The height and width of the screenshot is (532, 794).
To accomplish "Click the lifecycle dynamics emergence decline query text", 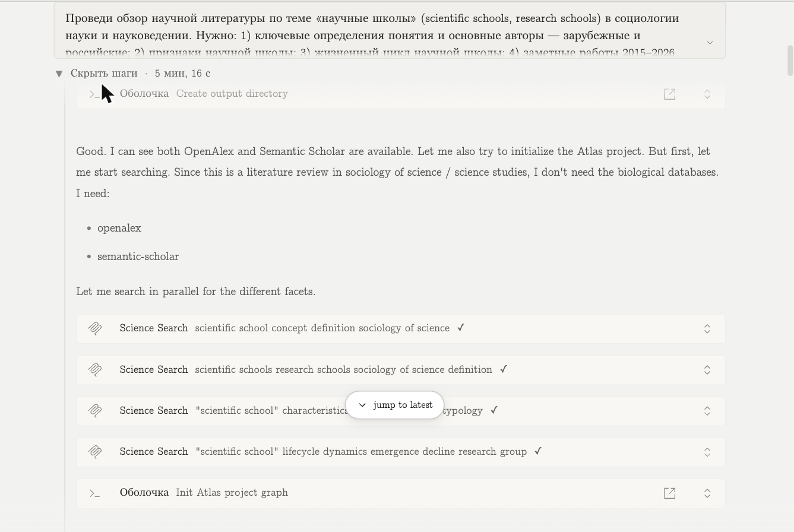I will tap(361, 451).
